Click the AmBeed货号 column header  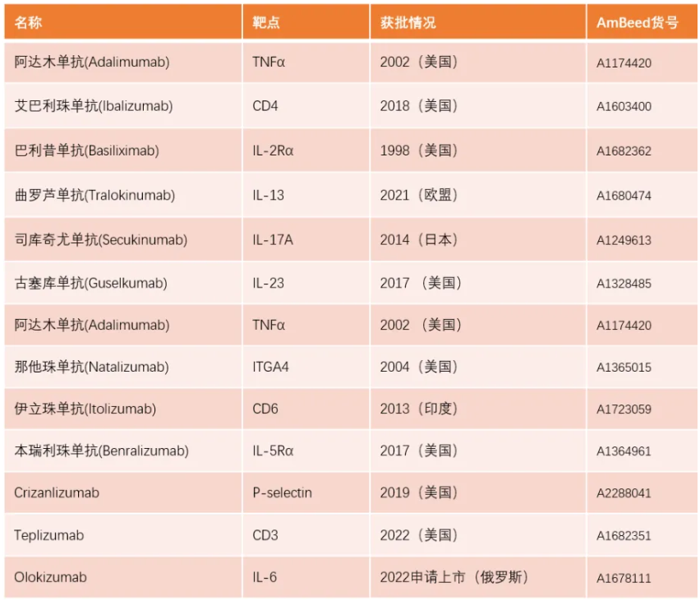point(638,22)
